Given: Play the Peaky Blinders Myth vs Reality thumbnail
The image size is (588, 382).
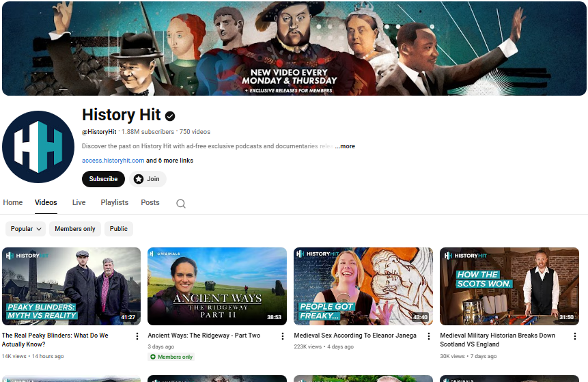Looking at the screenshot, I should coord(71,286).
